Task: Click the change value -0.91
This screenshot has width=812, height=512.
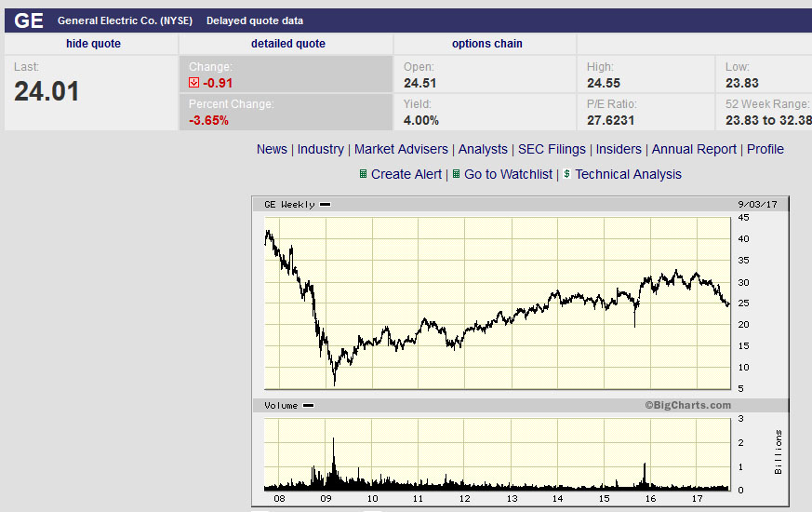Action: pyautogui.click(x=218, y=83)
